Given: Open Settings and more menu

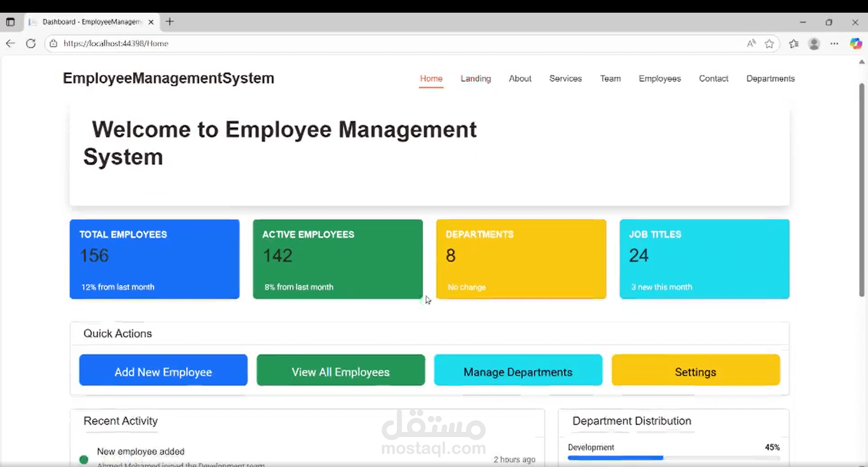Looking at the screenshot, I should (835, 43).
